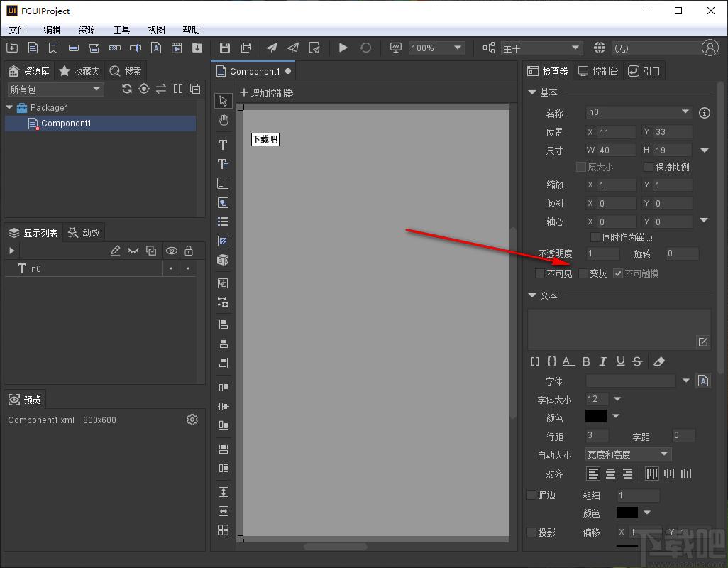
Task: Toggle the eye visibility icon in display list
Action: coord(171,251)
